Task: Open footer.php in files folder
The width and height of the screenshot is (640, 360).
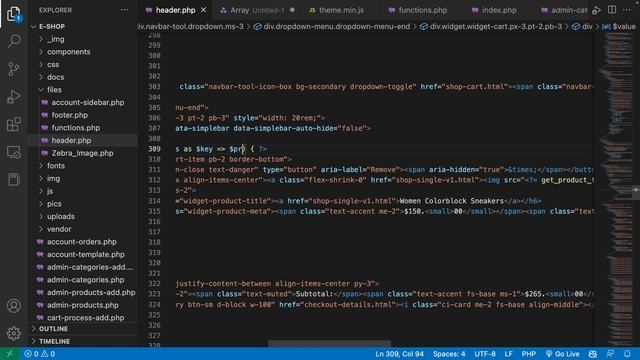Action: pyautogui.click(x=69, y=115)
